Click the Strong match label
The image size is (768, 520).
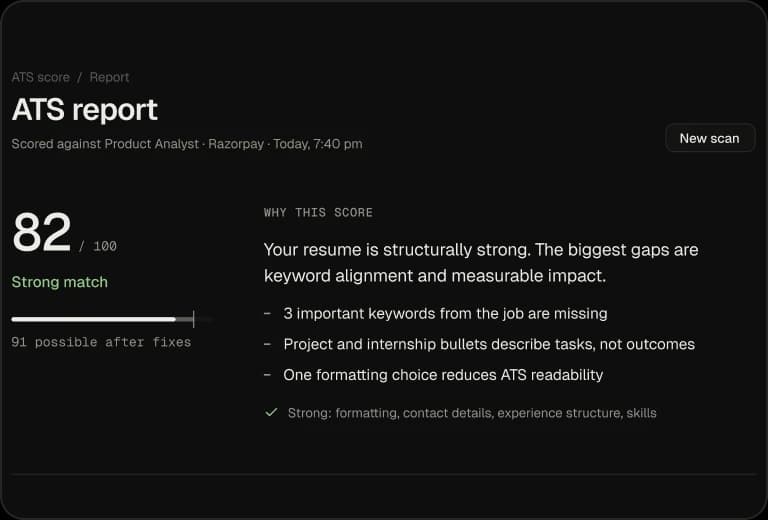60,282
